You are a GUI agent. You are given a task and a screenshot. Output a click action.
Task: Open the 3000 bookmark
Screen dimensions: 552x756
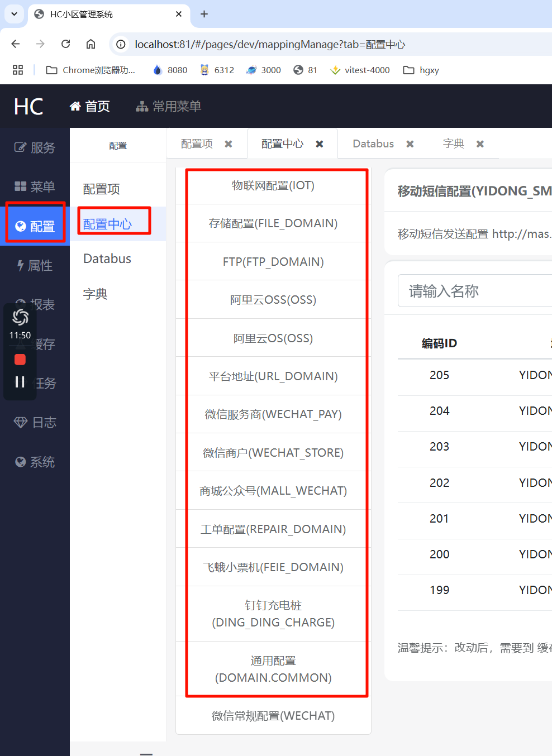click(264, 70)
